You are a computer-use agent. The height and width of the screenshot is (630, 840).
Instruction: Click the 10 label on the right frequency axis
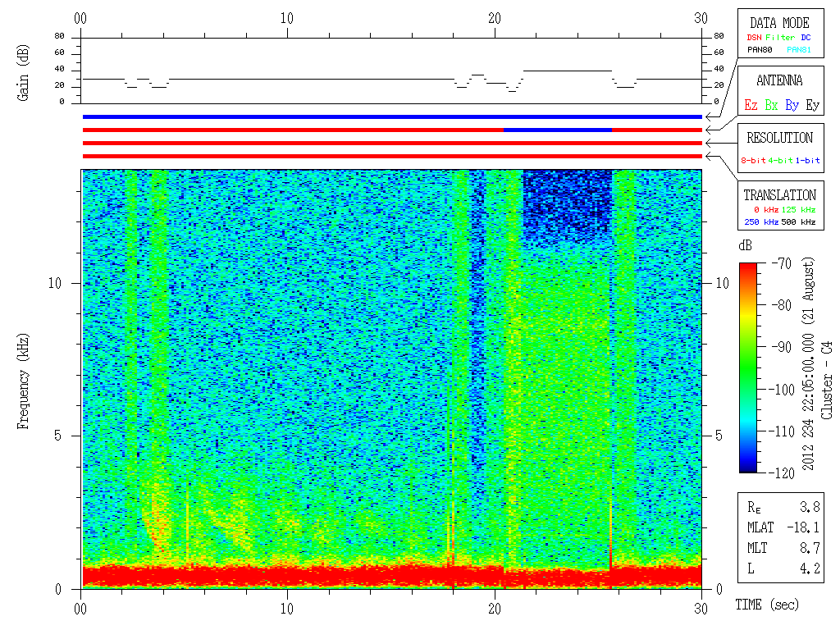click(723, 283)
